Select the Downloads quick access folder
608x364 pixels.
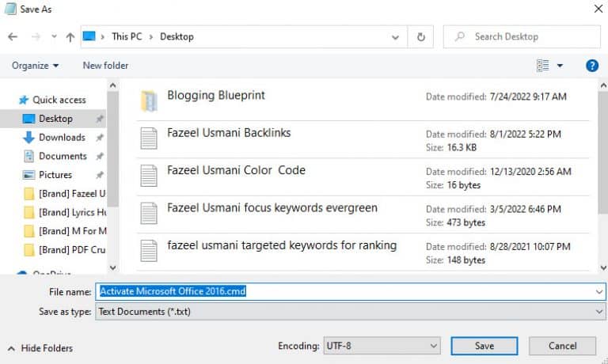pos(62,137)
